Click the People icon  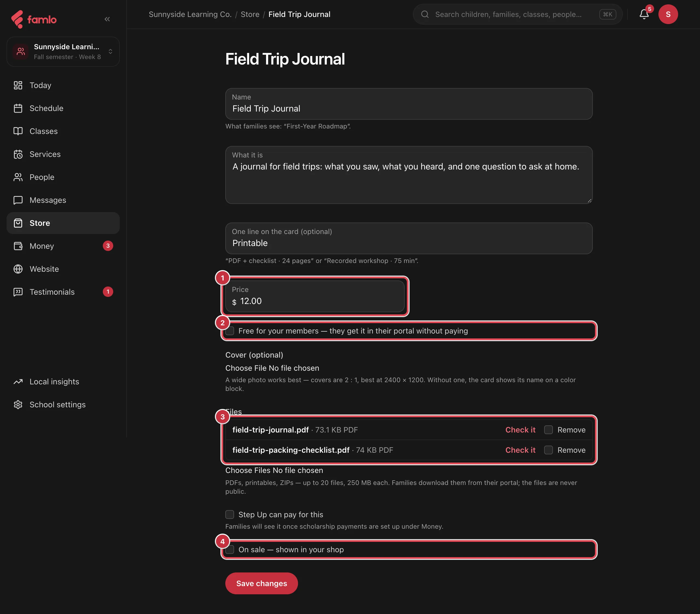tap(18, 177)
